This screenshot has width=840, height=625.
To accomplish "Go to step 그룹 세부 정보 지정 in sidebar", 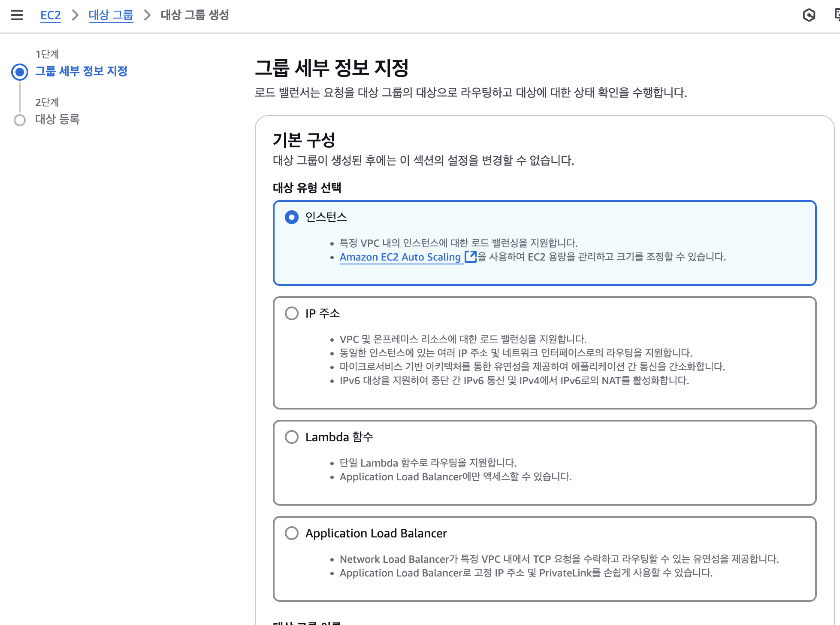I will point(81,71).
